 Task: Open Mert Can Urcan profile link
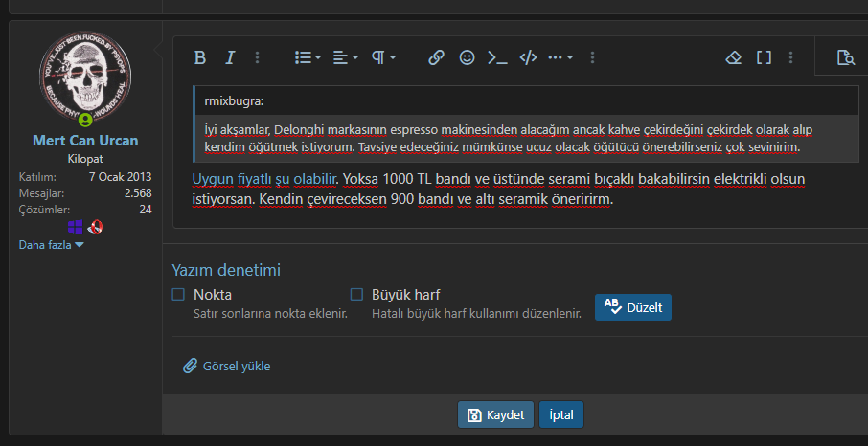pyautogui.click(x=85, y=141)
